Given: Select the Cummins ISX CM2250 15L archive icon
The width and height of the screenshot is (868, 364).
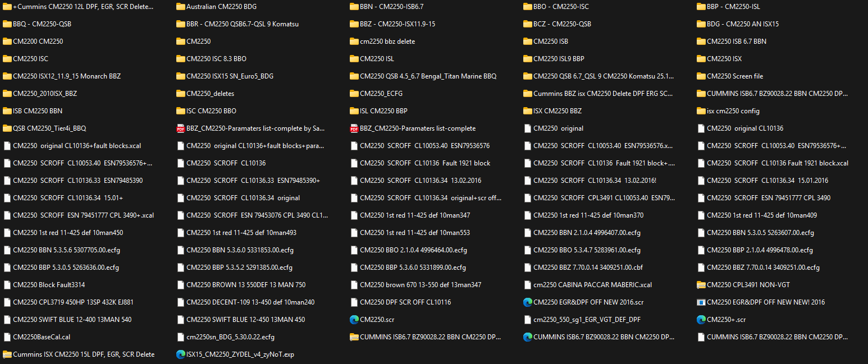Looking at the screenshot, I should (7, 354).
